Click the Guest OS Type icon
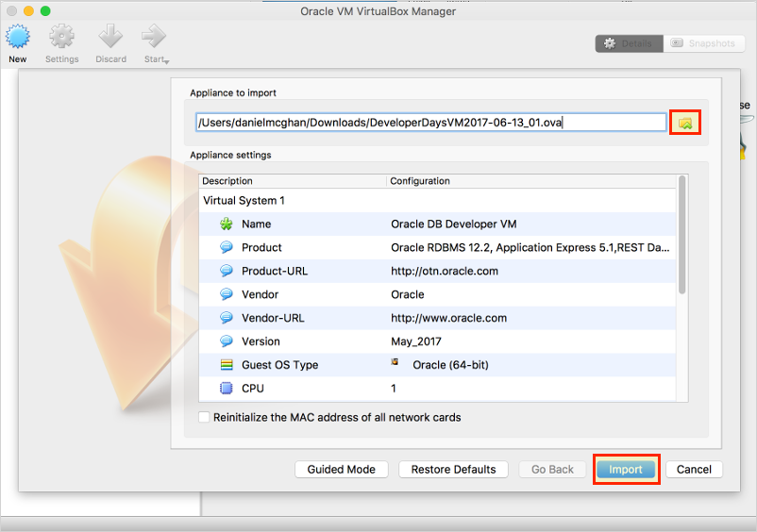 click(x=227, y=365)
